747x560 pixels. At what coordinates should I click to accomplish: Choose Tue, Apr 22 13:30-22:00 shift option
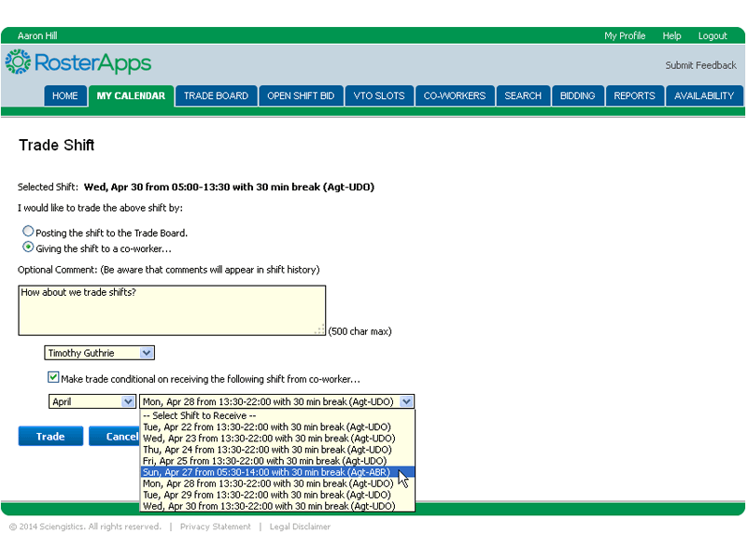267,427
